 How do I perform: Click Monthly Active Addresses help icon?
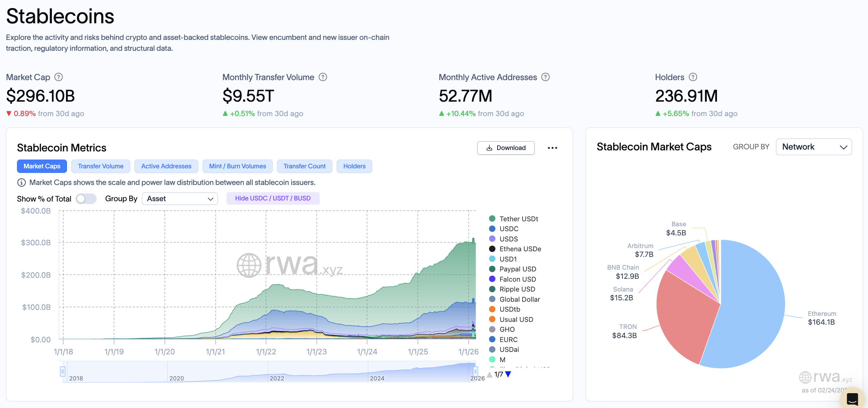click(x=545, y=77)
